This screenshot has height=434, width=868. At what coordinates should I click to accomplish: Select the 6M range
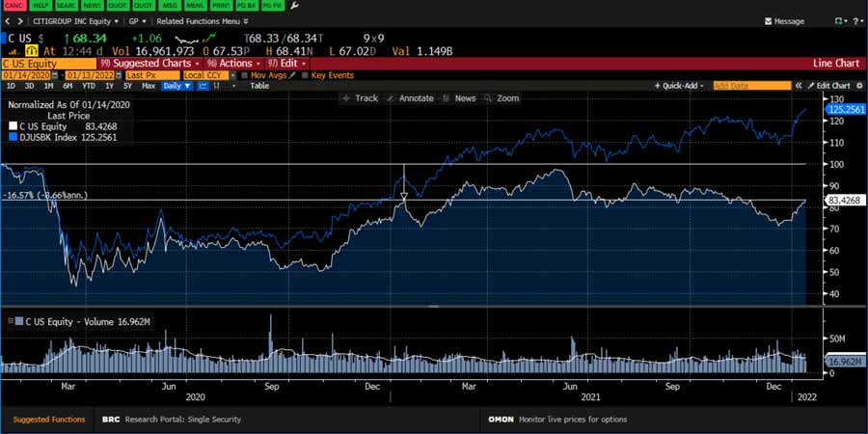(x=68, y=86)
